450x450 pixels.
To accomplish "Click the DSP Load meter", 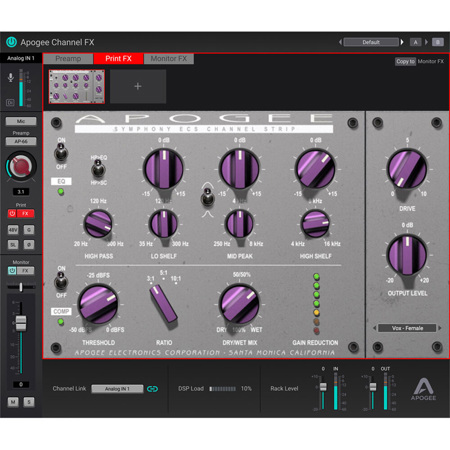I will coord(223,389).
